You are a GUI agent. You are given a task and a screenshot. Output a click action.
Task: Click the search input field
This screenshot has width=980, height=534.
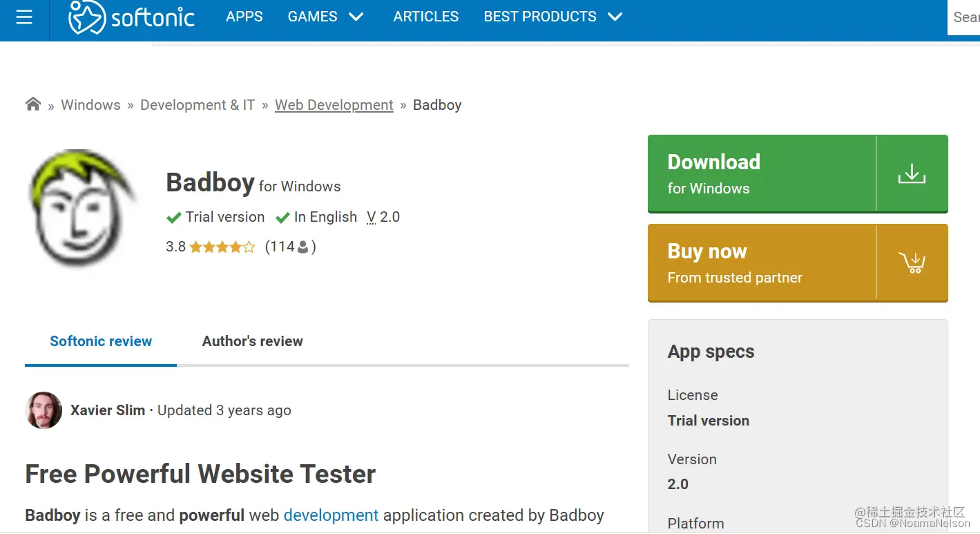pos(965,18)
